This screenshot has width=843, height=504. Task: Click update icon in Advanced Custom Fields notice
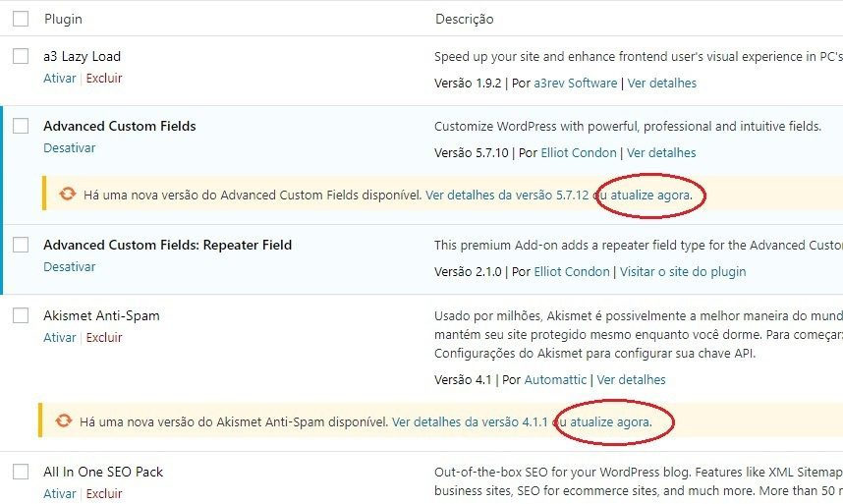pyautogui.click(x=68, y=195)
